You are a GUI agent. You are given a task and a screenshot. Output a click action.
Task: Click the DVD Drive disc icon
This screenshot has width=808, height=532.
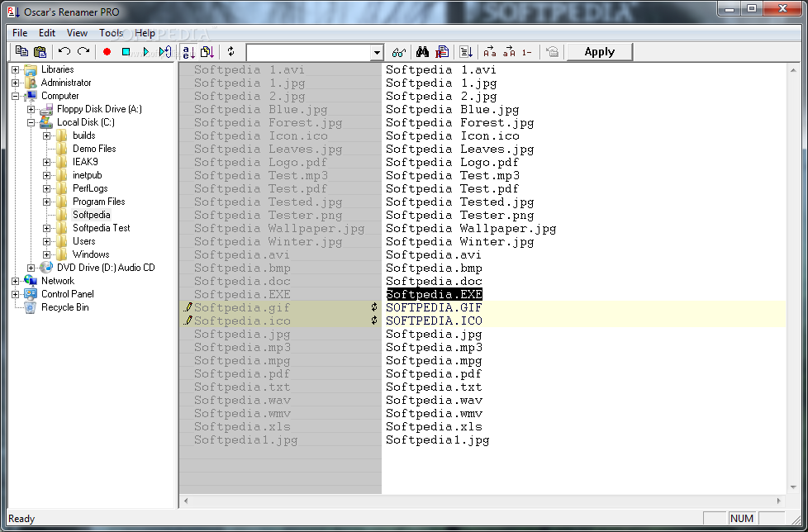click(46, 268)
